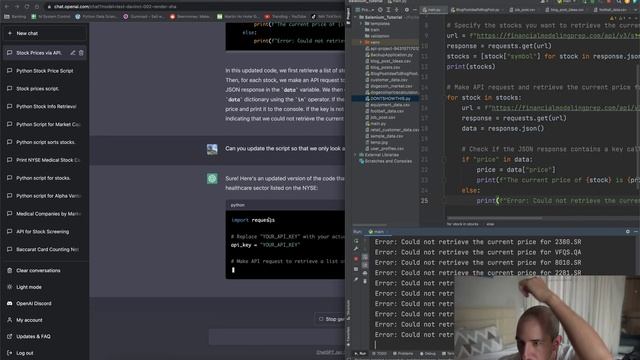
Task: Clear all console output trash icon
Action: pyautogui.click(x=365, y=281)
